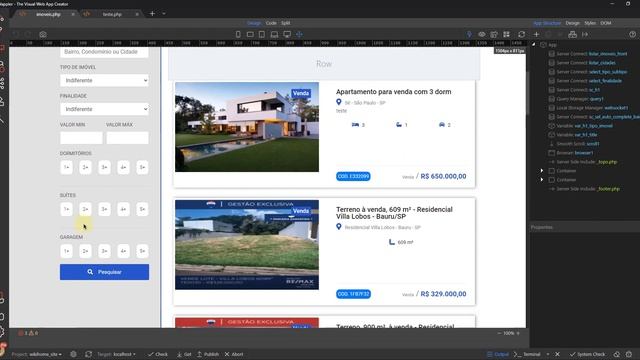Close the teste.php tab
The height and width of the screenshot is (360, 640).
point(137,14)
